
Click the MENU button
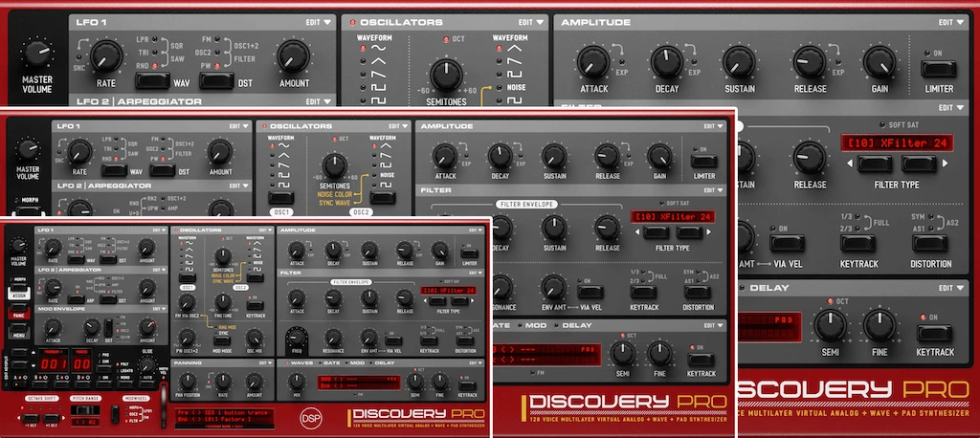pyautogui.click(x=18, y=335)
